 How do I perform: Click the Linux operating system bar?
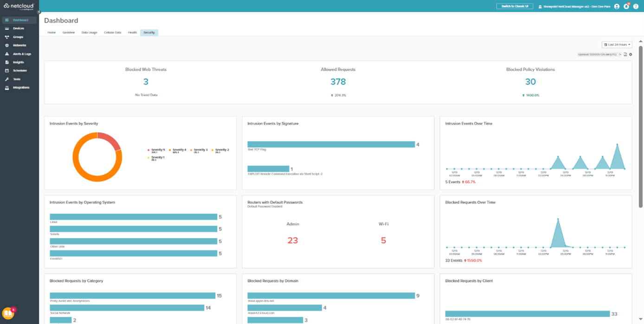(x=134, y=217)
